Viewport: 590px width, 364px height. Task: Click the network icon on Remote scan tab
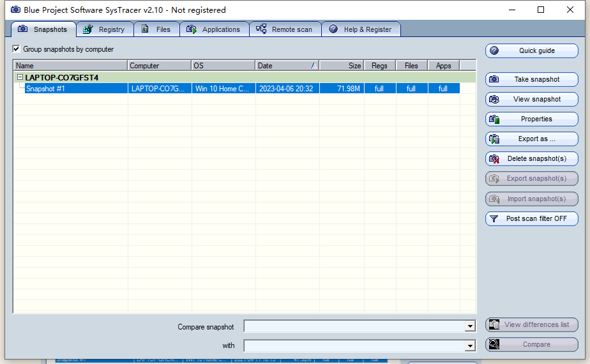[261, 29]
